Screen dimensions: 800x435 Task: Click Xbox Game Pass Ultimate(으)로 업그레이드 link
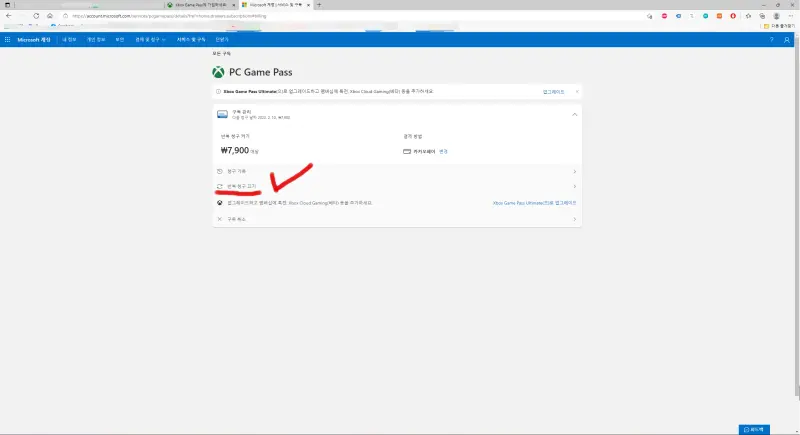point(534,203)
